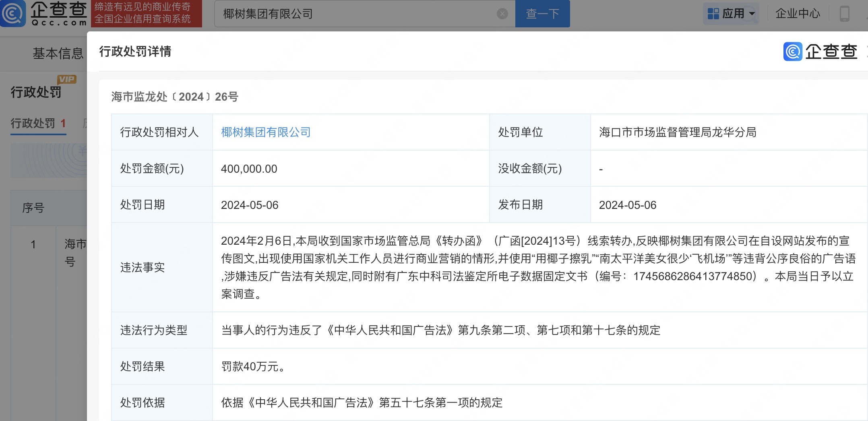
Task: Clear the search box with the X icon
Action: coord(502,14)
